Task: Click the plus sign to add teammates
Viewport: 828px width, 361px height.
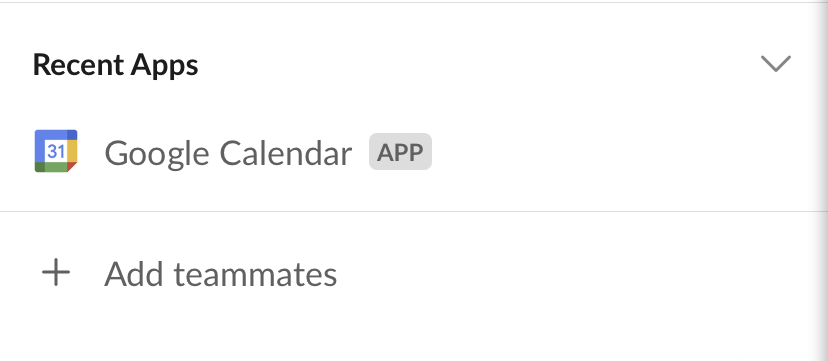Action: (x=56, y=273)
